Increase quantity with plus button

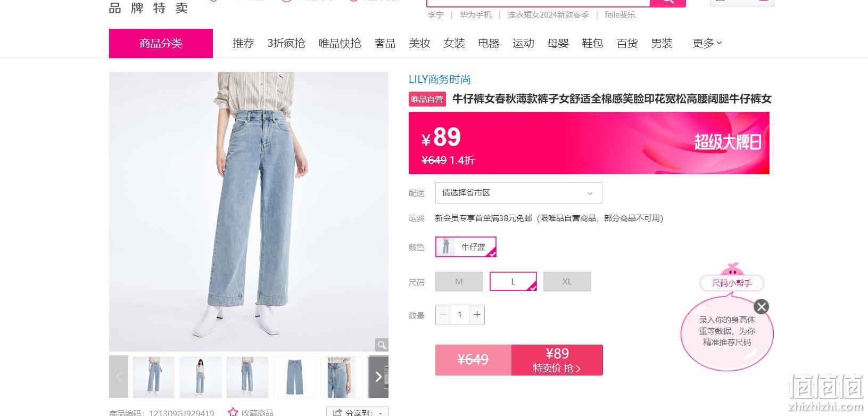(x=477, y=315)
